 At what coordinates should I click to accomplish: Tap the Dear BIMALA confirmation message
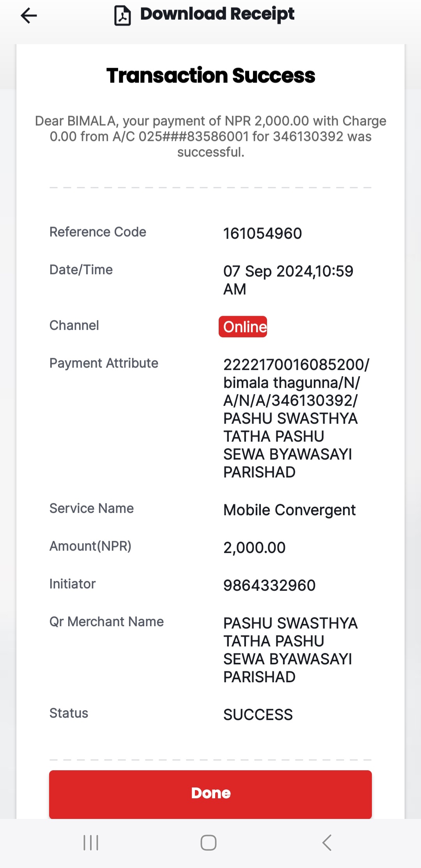click(210, 136)
